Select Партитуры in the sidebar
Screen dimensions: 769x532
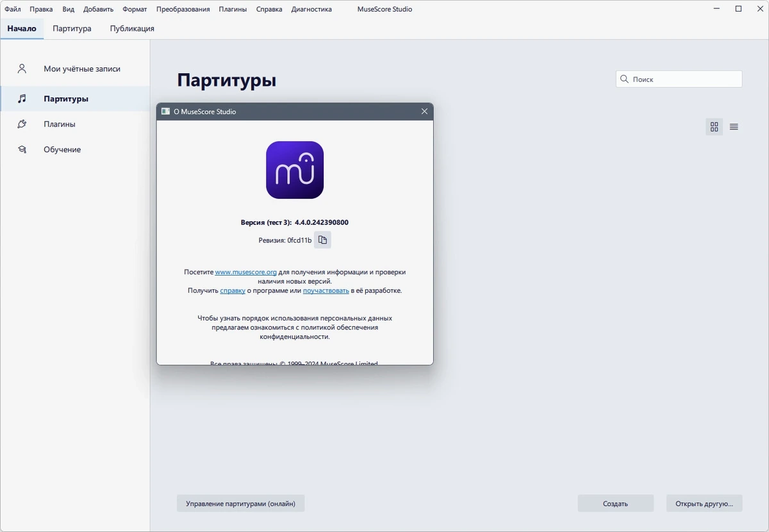(x=75, y=99)
